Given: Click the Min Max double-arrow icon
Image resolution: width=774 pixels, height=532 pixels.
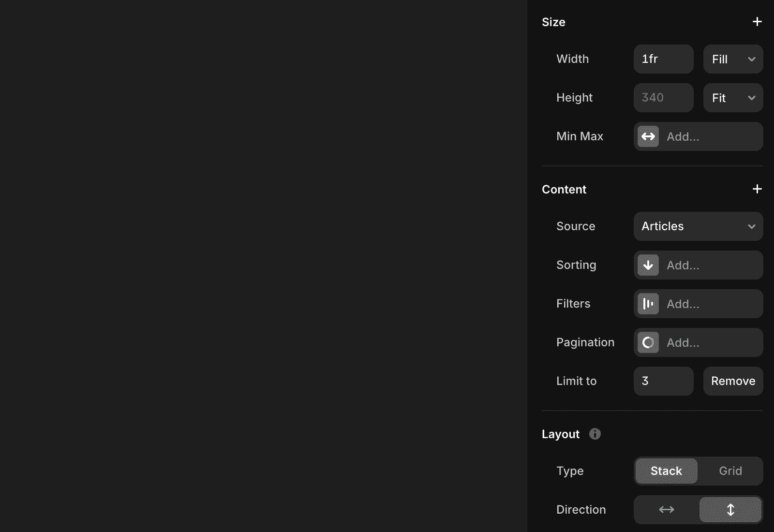Looking at the screenshot, I should [x=648, y=136].
